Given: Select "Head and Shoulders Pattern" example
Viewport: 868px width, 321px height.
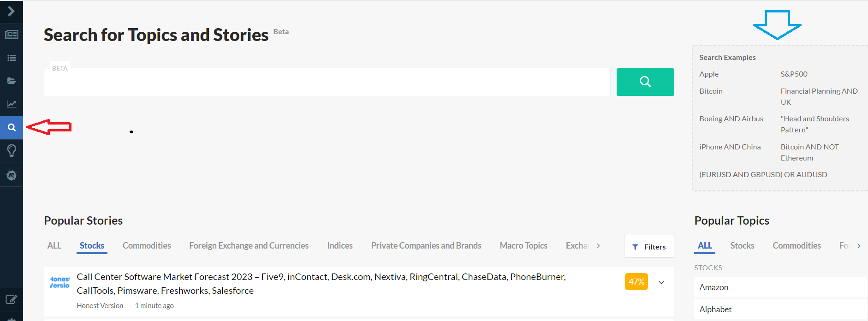Looking at the screenshot, I should pos(814,124).
